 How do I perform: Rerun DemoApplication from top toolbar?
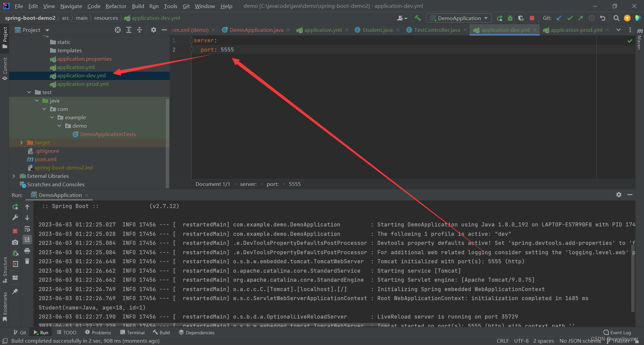[500, 18]
